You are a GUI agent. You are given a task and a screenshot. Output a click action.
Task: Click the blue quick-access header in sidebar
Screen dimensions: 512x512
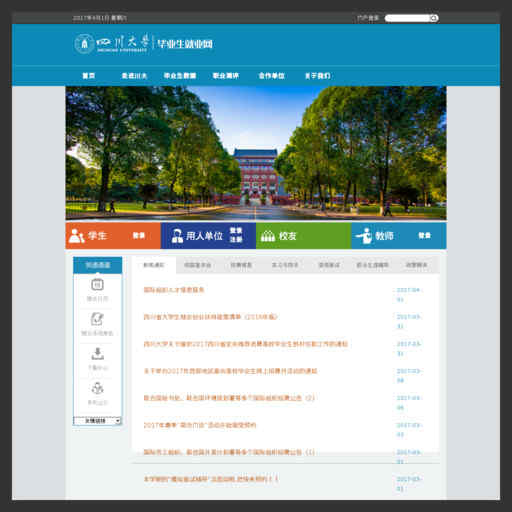coord(98,265)
